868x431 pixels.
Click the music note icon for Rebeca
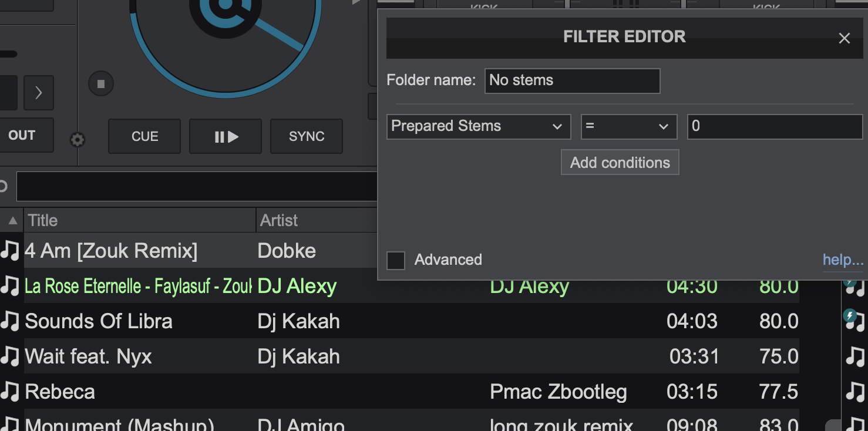10,392
